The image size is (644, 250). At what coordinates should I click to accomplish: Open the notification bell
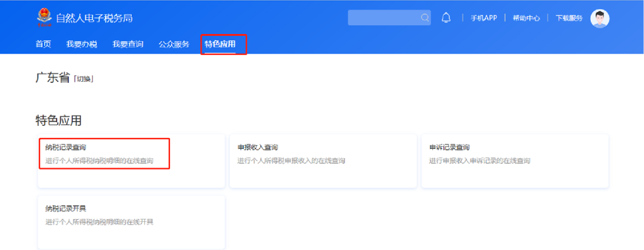[446, 18]
